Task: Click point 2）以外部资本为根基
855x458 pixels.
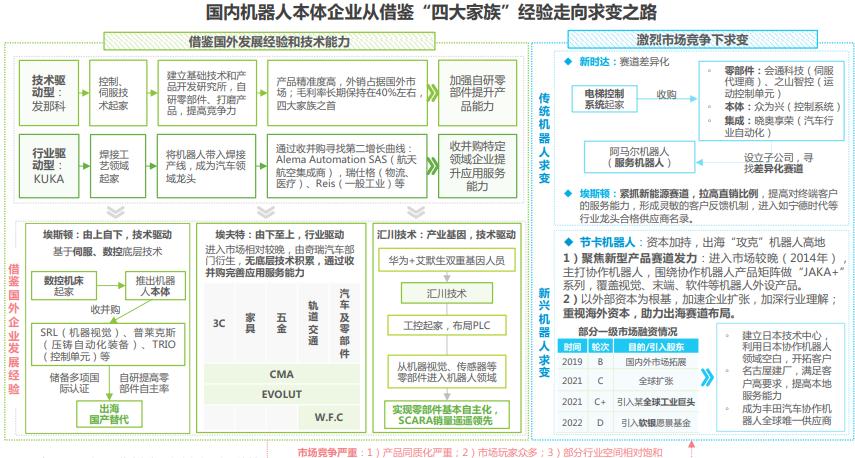Action: 700,306
